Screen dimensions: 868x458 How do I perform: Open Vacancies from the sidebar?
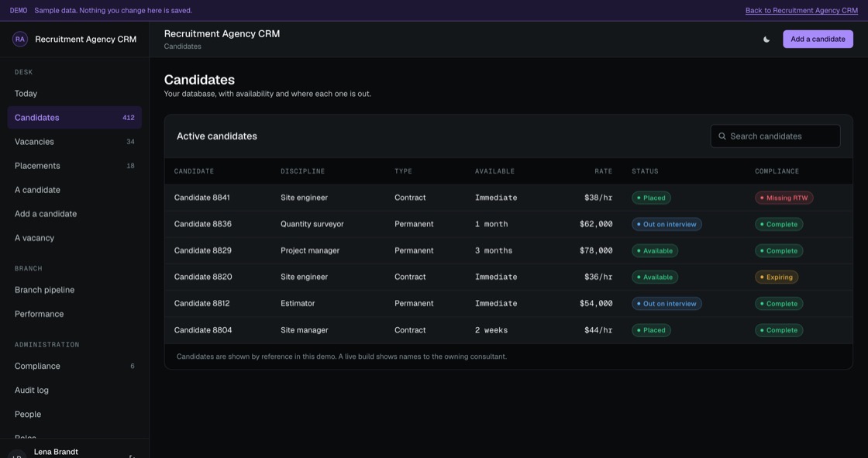74,142
